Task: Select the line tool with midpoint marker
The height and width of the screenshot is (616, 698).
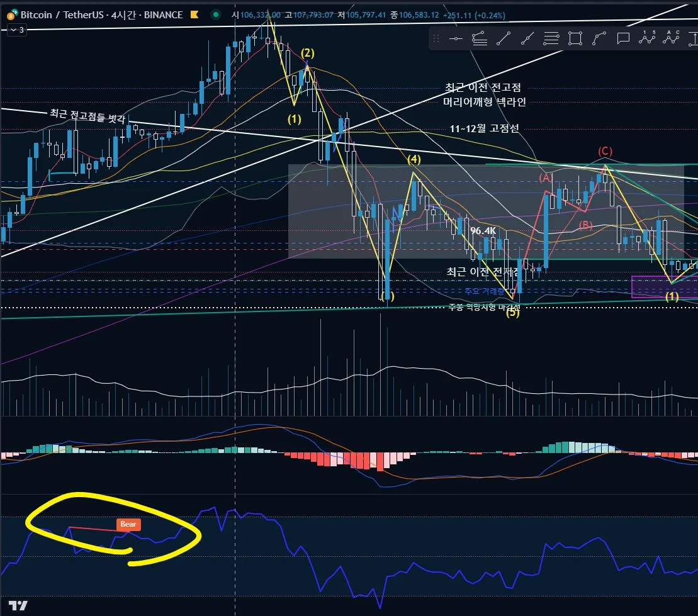Action: point(527,39)
